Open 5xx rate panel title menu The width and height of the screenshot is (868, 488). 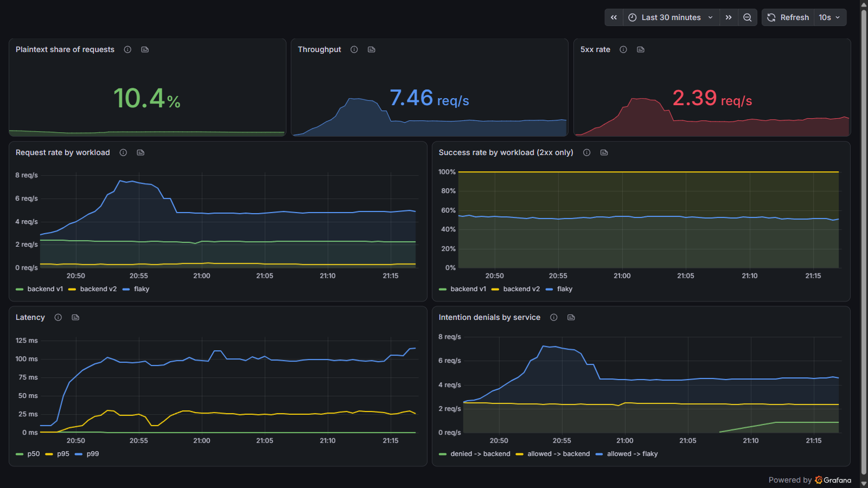coord(595,49)
